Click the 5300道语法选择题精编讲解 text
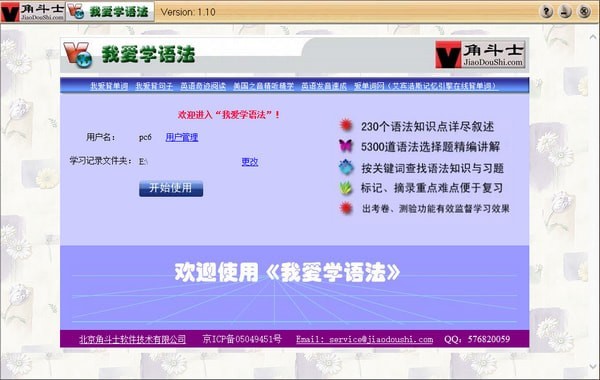This screenshot has height=380, width=600. coord(430,147)
